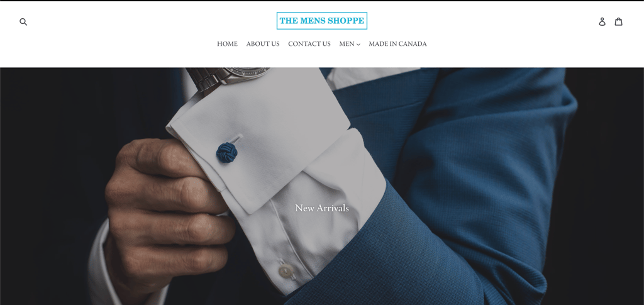Click the dark background left of hand

(49, 185)
